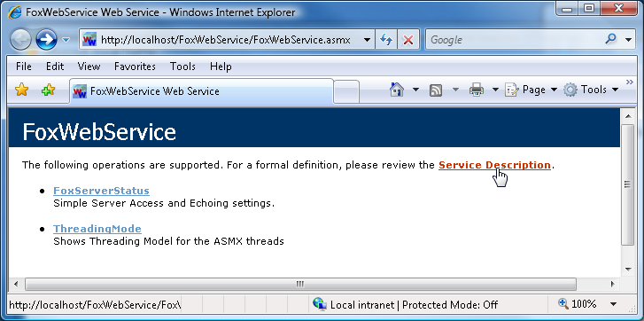Open the Edit menu
The height and width of the screenshot is (321, 644).
pyautogui.click(x=55, y=67)
